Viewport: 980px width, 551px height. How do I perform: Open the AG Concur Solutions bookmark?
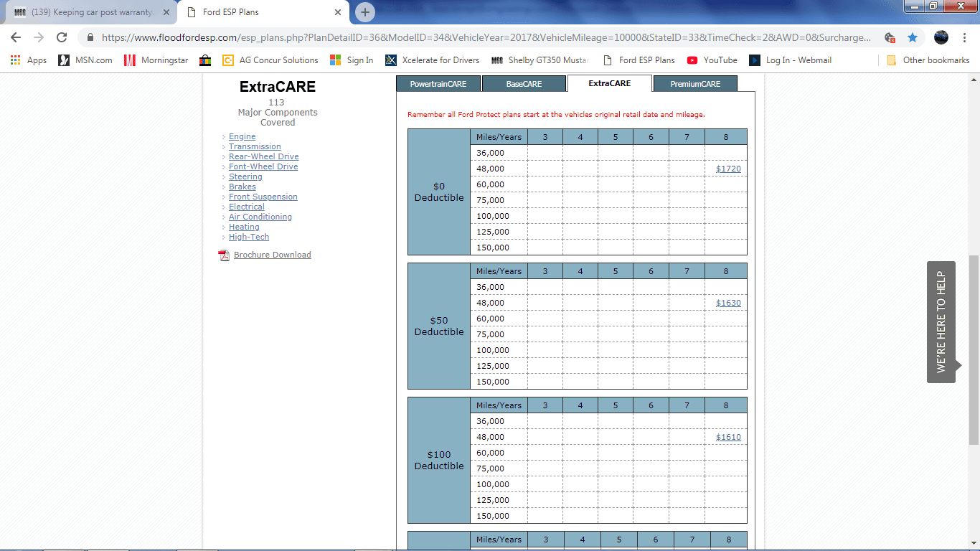pyautogui.click(x=270, y=60)
